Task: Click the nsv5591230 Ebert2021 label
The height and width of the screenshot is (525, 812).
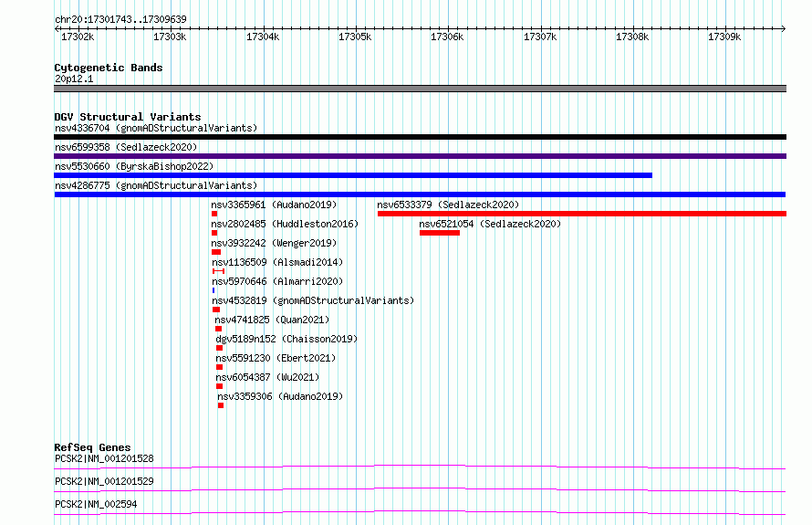Action: (276, 358)
